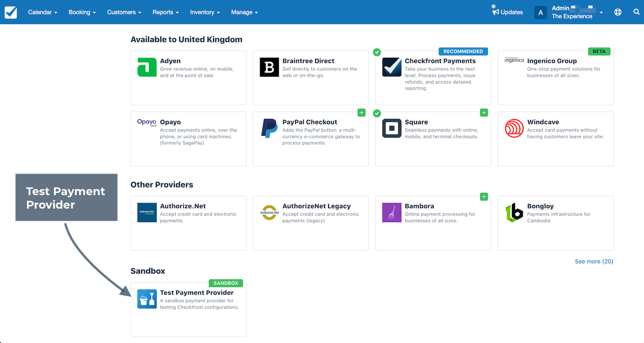Click the red Windcave logo
Viewport: 644px width, 343px height.
point(514,128)
